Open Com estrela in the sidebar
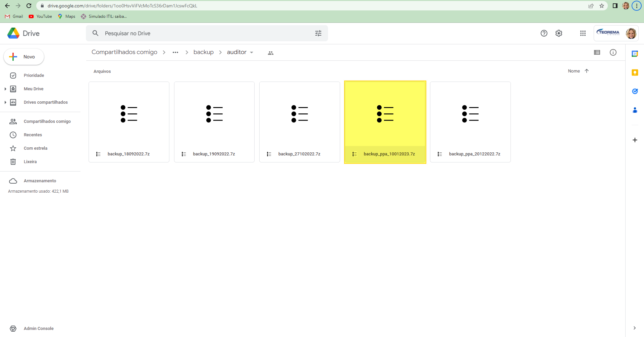The width and height of the screenshot is (644, 337). [x=36, y=148]
